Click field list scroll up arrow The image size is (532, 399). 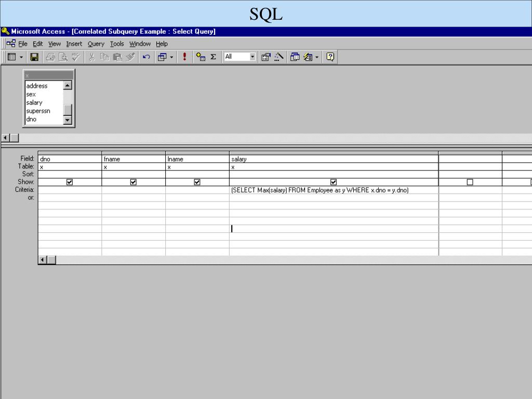tap(68, 85)
